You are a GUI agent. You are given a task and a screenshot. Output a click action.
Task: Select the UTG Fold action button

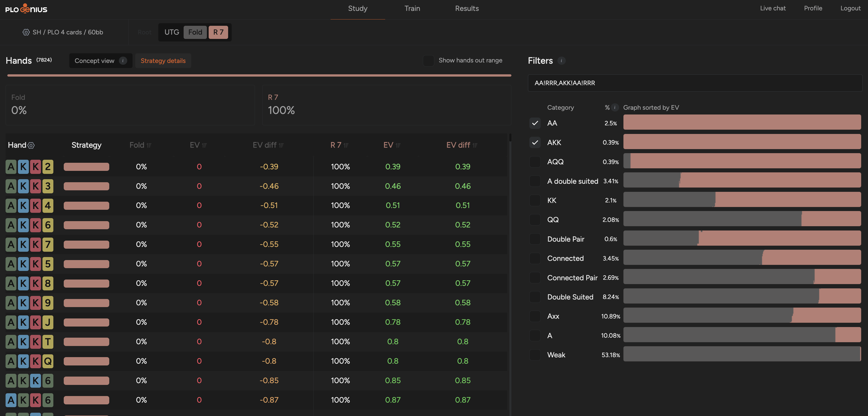pos(195,32)
